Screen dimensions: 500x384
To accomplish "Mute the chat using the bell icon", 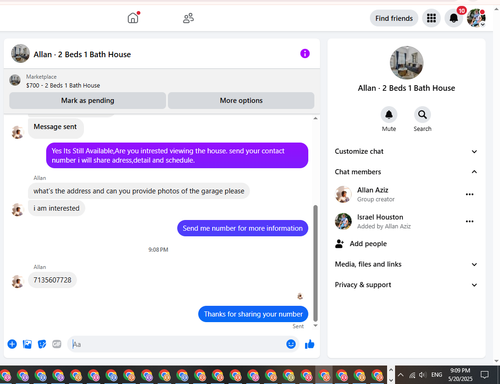I will pyautogui.click(x=389, y=115).
